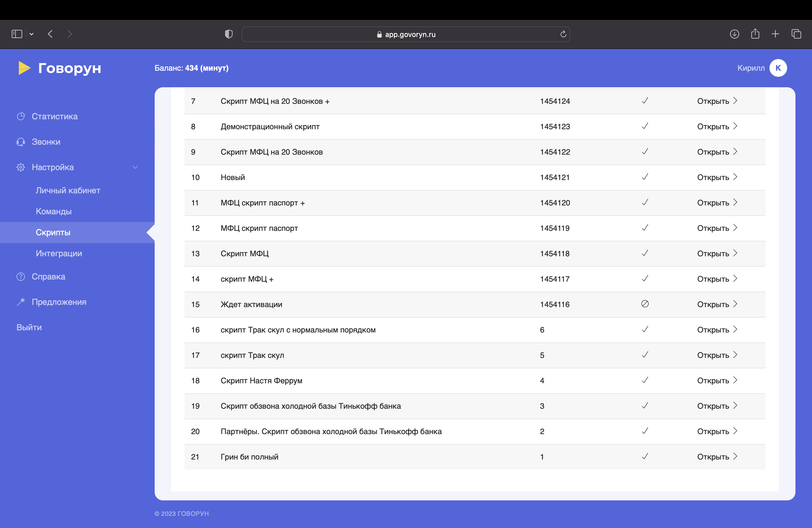Click the privacy shield icon in toolbar
The width and height of the screenshot is (812, 528).
point(229,34)
